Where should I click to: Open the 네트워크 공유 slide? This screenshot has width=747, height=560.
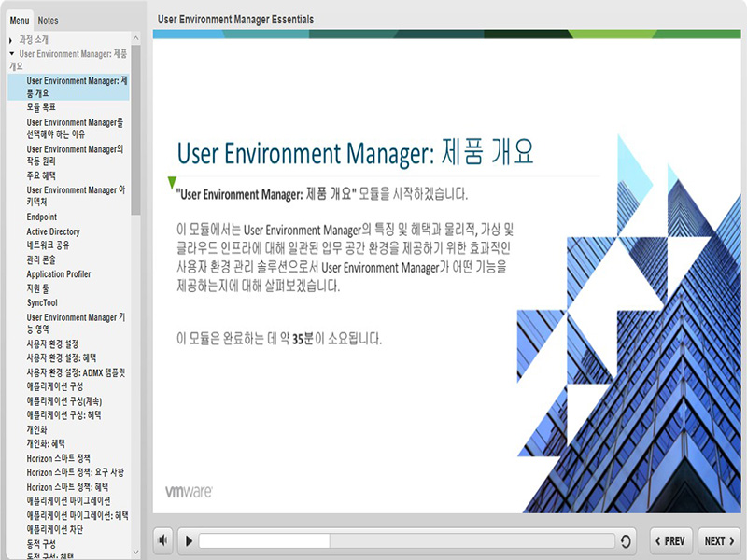48,245
